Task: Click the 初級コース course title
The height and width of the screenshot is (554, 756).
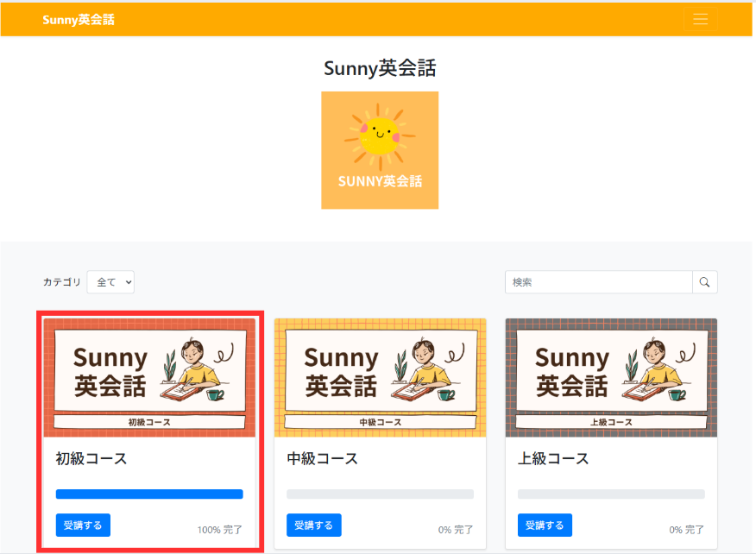Action: pyautogui.click(x=91, y=458)
